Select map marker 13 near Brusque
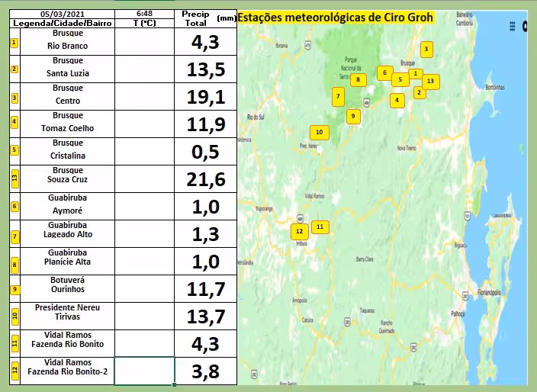Image resolution: width=537 pixels, height=392 pixels. point(430,81)
